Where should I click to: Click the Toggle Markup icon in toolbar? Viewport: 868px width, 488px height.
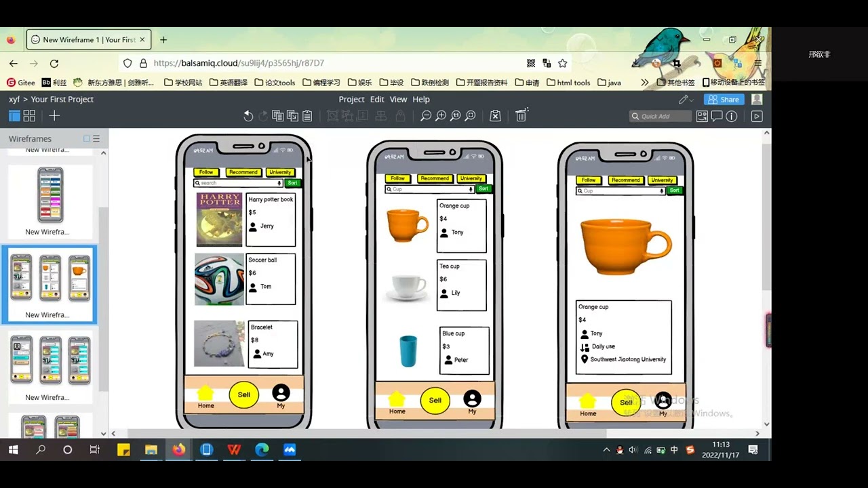495,117
